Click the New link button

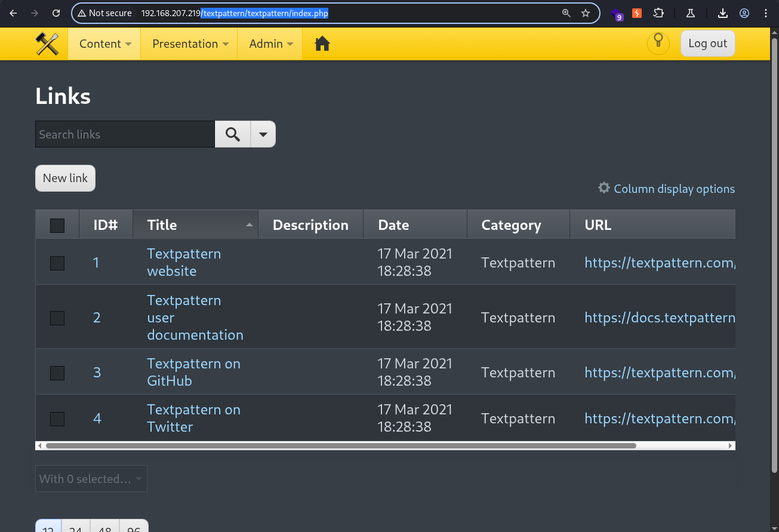pos(65,178)
